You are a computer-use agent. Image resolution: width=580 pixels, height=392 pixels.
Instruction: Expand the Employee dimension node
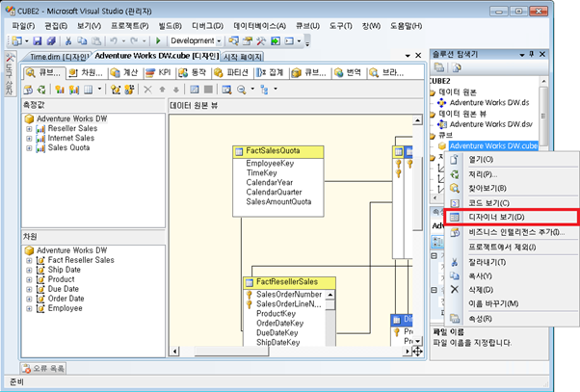click(x=29, y=308)
